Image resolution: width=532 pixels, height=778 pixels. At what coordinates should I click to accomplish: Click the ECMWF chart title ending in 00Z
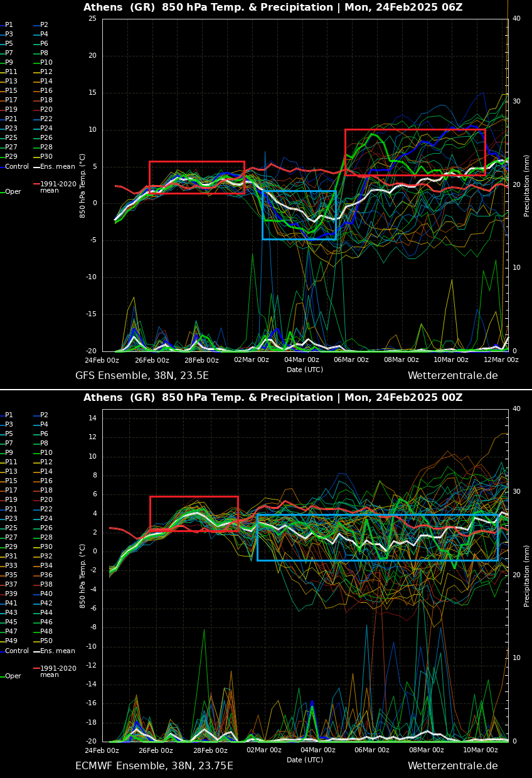pyautogui.click(x=273, y=398)
